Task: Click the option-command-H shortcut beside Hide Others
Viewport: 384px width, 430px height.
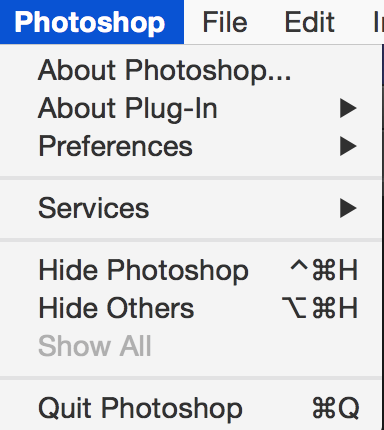Action: click(x=320, y=307)
